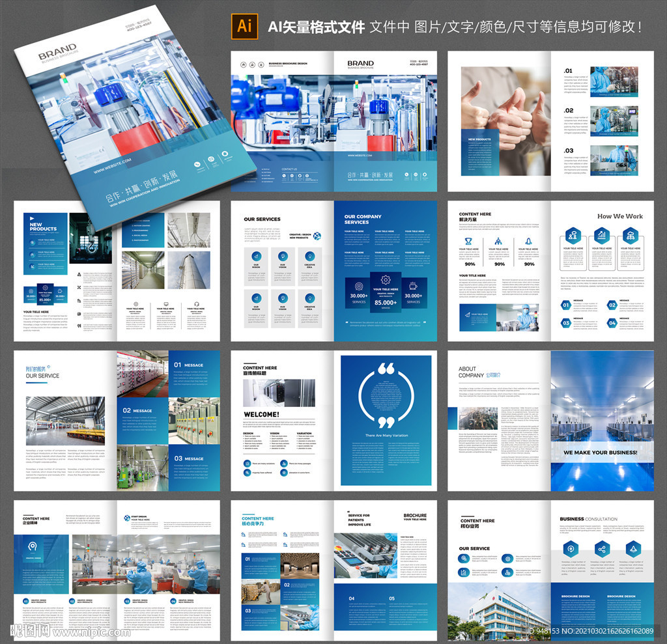Click the cloud network hexagon icon under How We Work
Screen dimensions: 667x644
coord(631,234)
